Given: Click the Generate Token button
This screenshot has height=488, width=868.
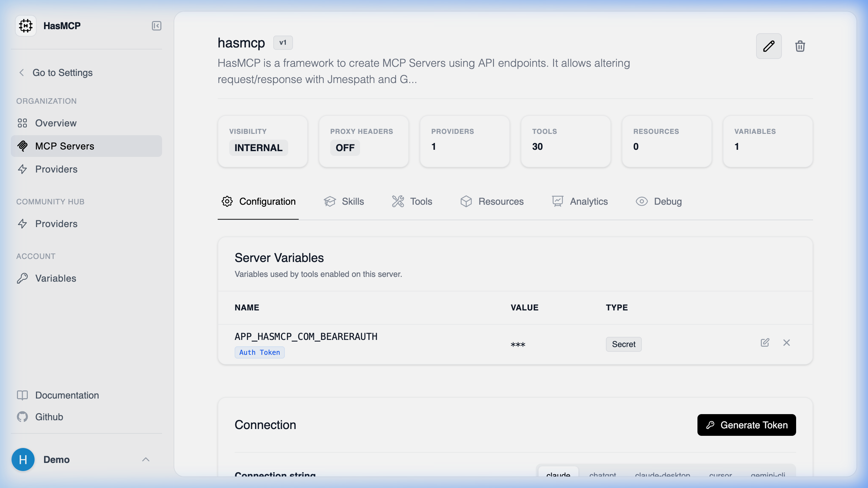Looking at the screenshot, I should point(746,425).
